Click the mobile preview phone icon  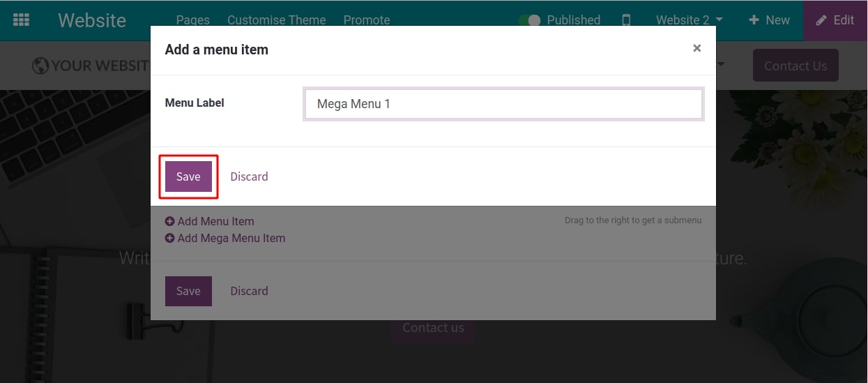626,20
